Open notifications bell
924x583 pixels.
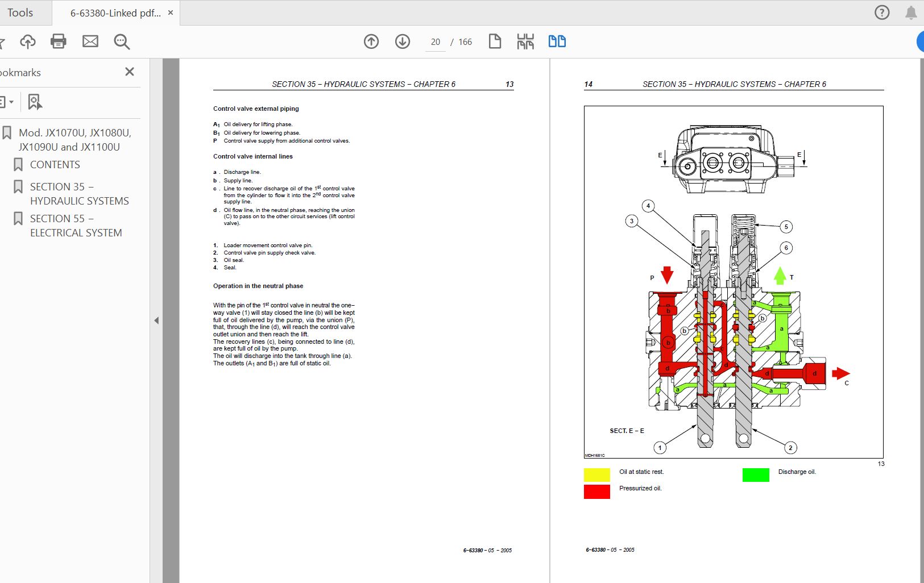911,13
